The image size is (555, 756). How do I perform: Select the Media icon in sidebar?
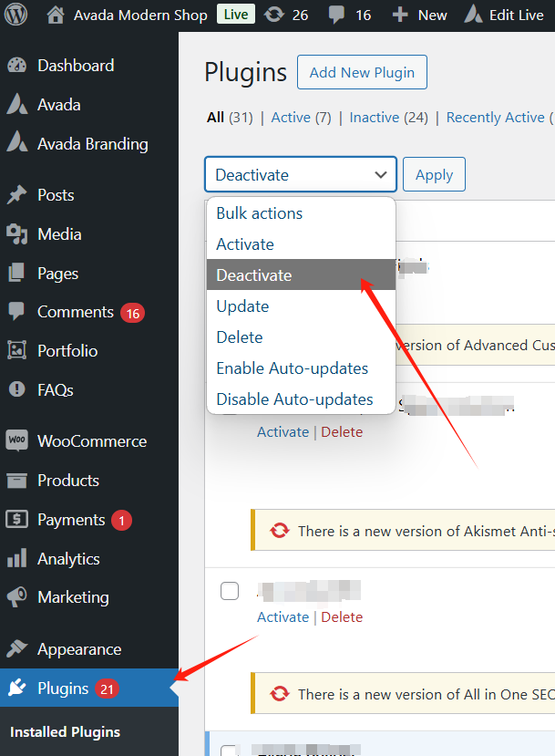click(x=16, y=234)
